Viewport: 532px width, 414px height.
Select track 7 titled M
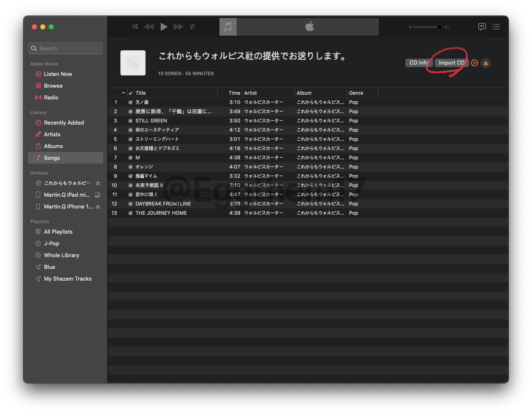point(138,158)
